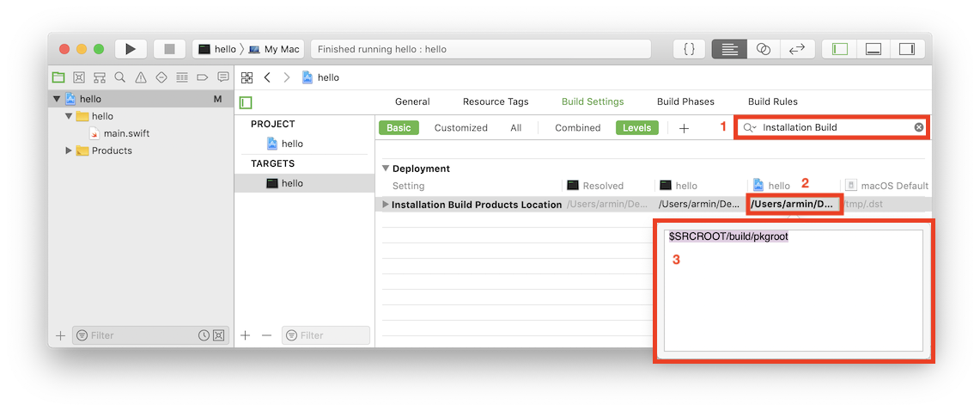
Task: Collapse the Deployment section
Action: pyautogui.click(x=387, y=169)
